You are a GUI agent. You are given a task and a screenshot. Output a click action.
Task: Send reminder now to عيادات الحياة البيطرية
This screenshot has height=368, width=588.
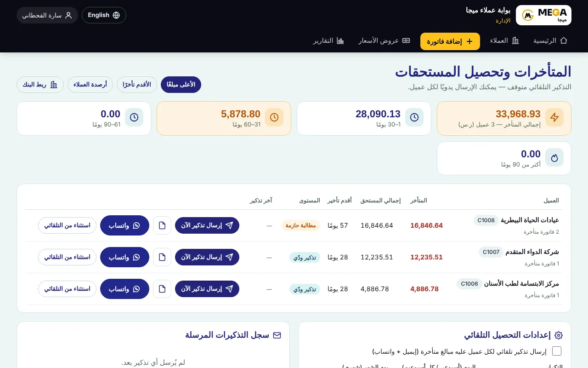[207, 225]
